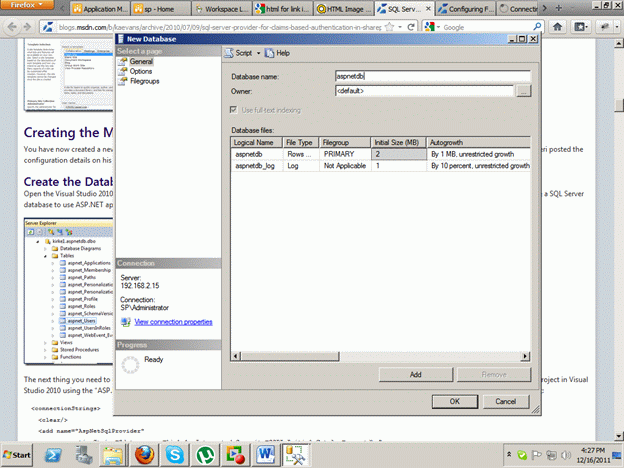Switch to the html for link tab

click(283, 9)
